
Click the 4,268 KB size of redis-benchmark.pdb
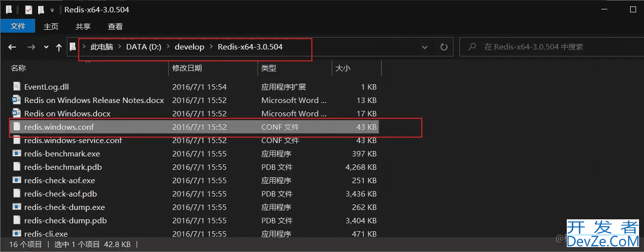pyautogui.click(x=361, y=167)
